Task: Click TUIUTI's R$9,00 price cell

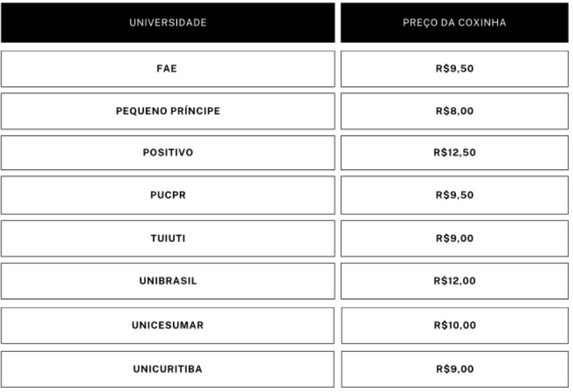Action: [x=455, y=239]
